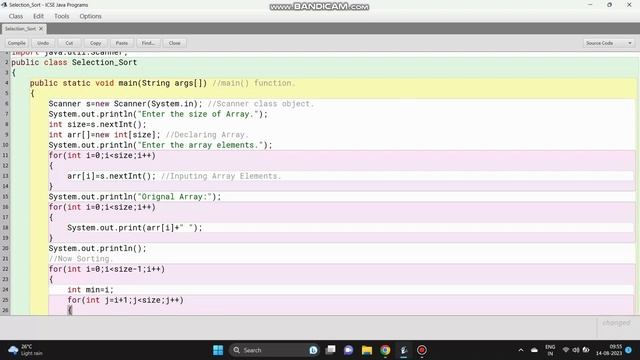Click line number 11 in the gutter
Viewport: 640px width, 360px height.
point(5,156)
